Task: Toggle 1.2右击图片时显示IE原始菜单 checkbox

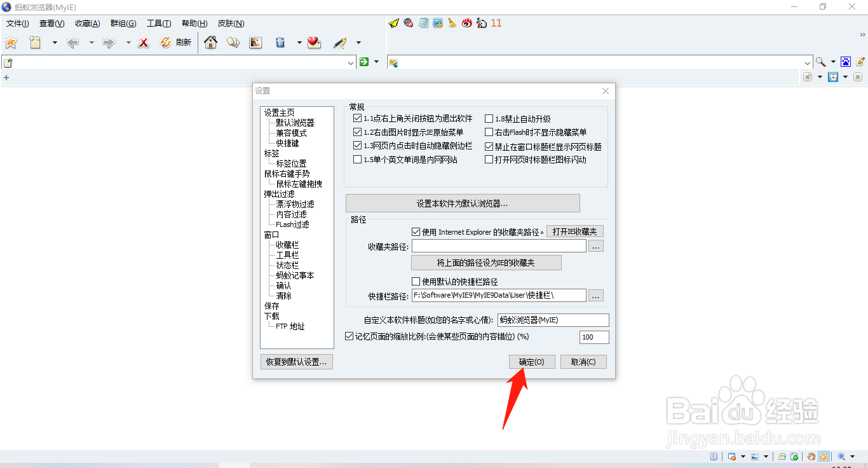Action: pos(357,132)
